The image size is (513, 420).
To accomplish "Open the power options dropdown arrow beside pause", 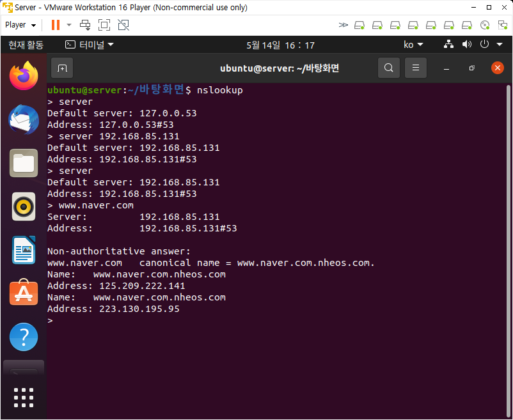I will click(68, 25).
